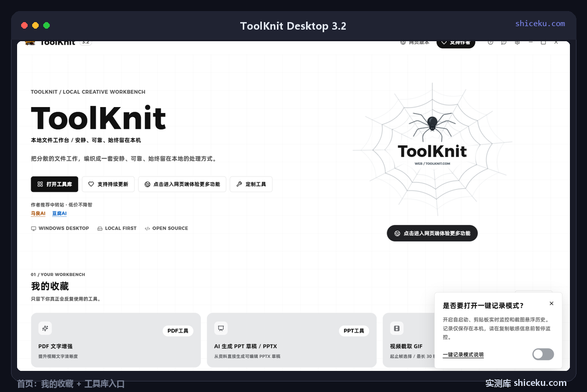Viewport: 587px width, 392px height.
Task: Open the 网页版本 web version link
Action: coord(415,42)
